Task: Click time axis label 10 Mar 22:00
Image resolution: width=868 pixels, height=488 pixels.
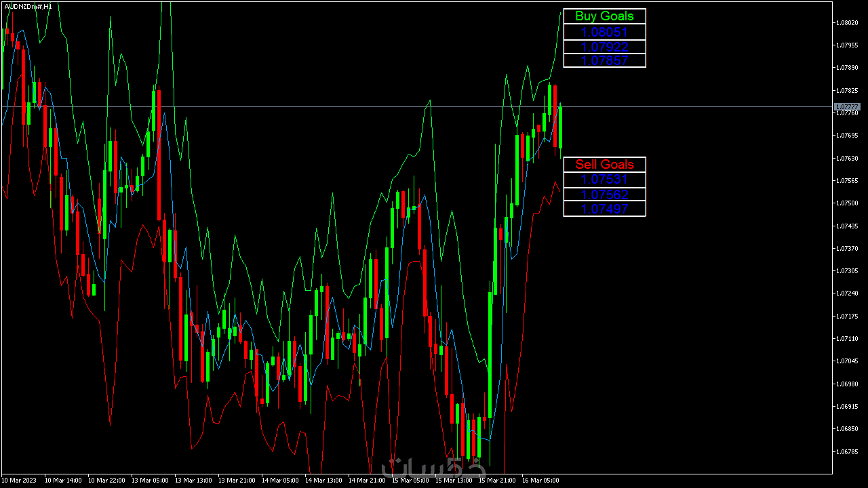Action: point(107,481)
